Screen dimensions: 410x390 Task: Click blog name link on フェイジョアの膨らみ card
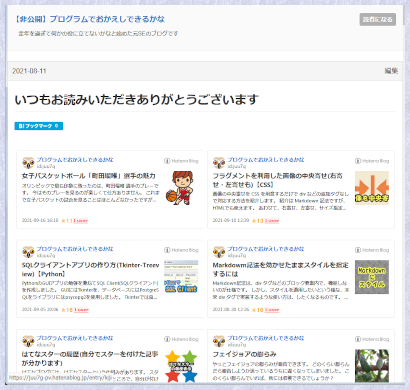[x=266, y=338]
